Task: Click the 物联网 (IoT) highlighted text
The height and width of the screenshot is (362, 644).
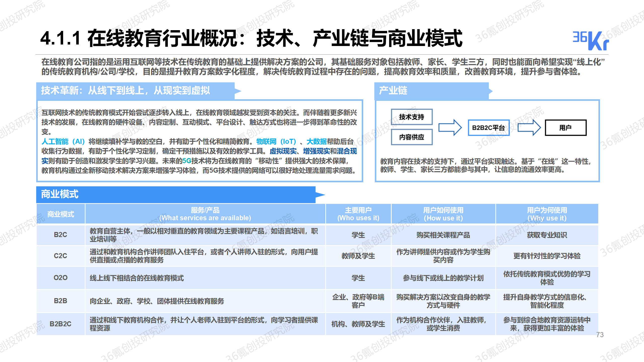Action: (x=276, y=142)
